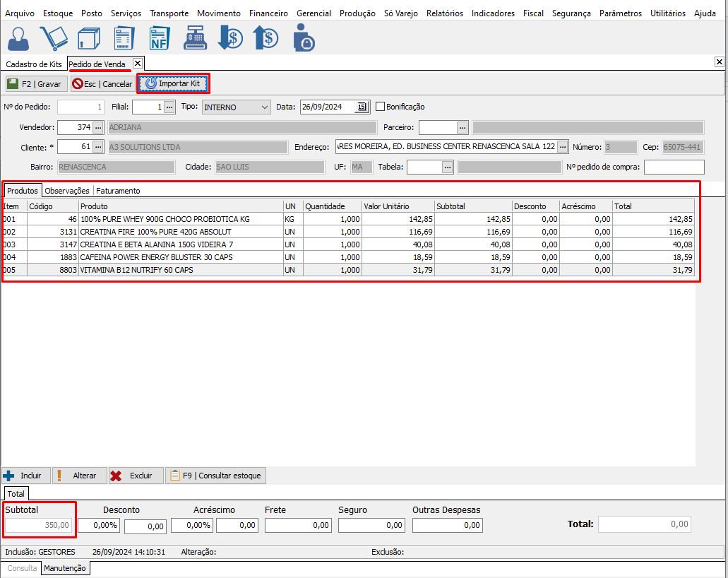Open the Tabela lookup ellipsis button

tap(448, 167)
